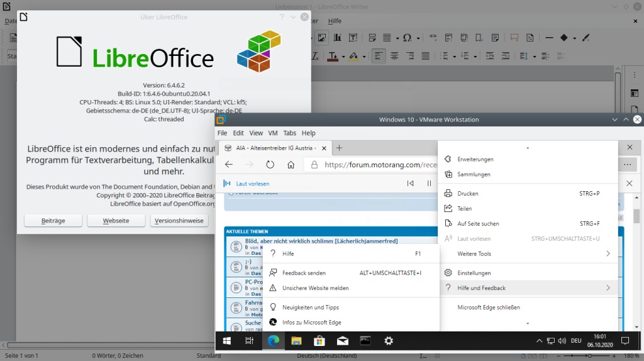Open Microsoft Store from the Windows taskbar
The image size is (644, 361).
pos(319,341)
